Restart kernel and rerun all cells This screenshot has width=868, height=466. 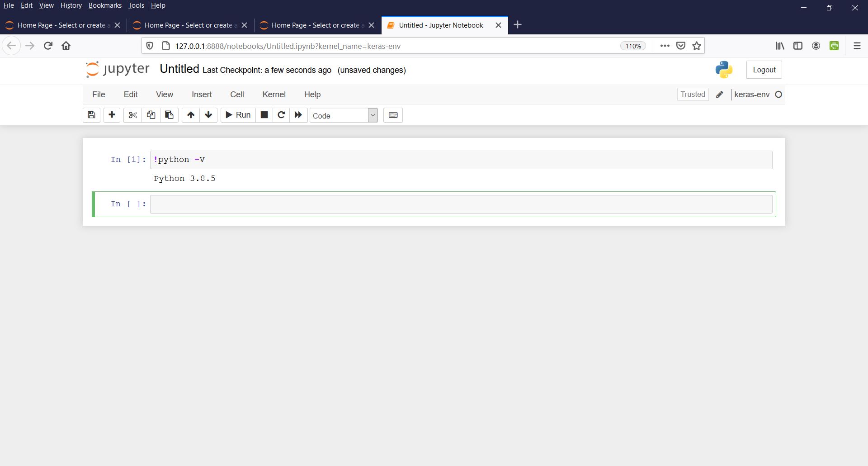coord(298,115)
